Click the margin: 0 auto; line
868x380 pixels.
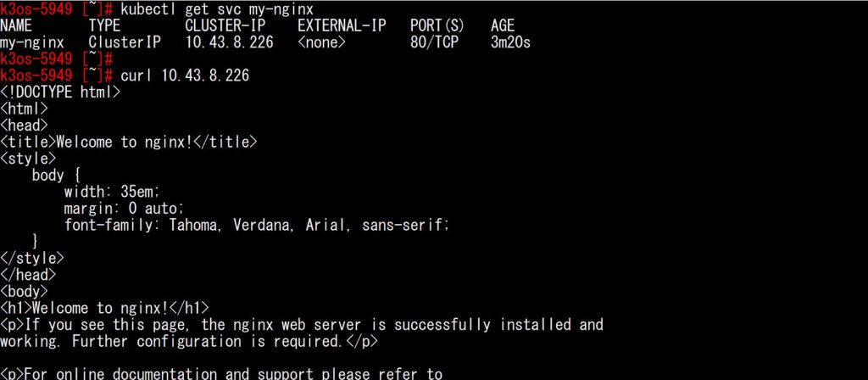(x=124, y=209)
